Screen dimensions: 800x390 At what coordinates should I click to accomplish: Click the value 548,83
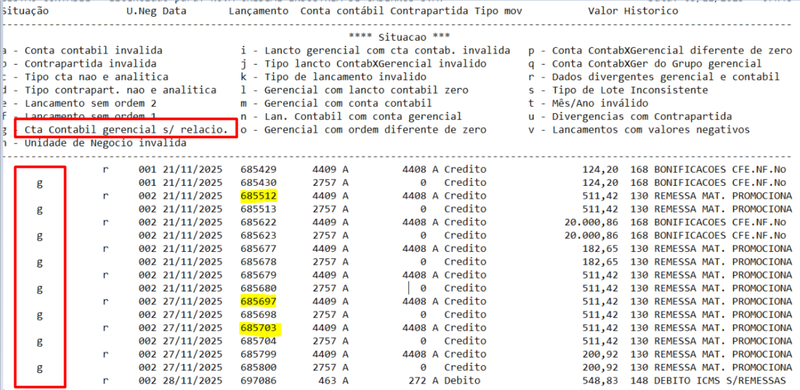(x=600, y=381)
